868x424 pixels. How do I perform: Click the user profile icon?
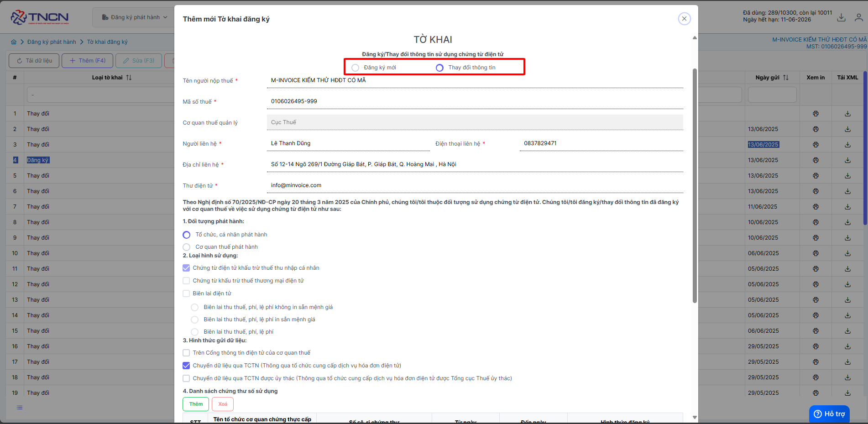[x=859, y=18]
